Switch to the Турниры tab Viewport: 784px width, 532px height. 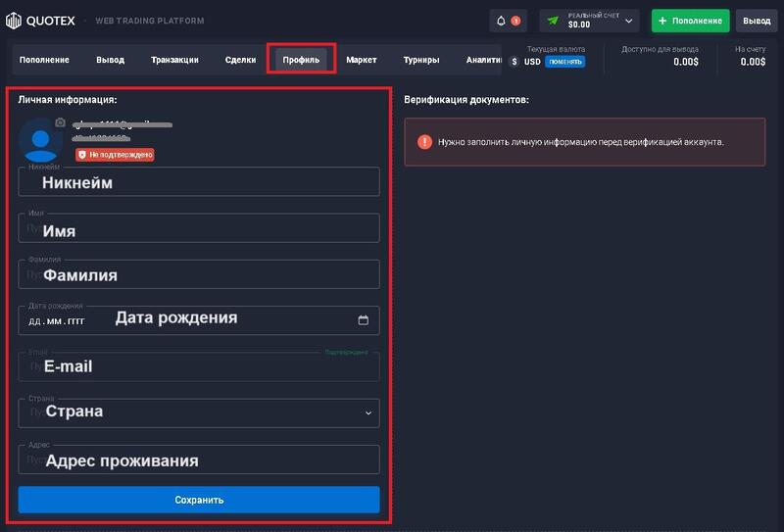pyautogui.click(x=421, y=60)
